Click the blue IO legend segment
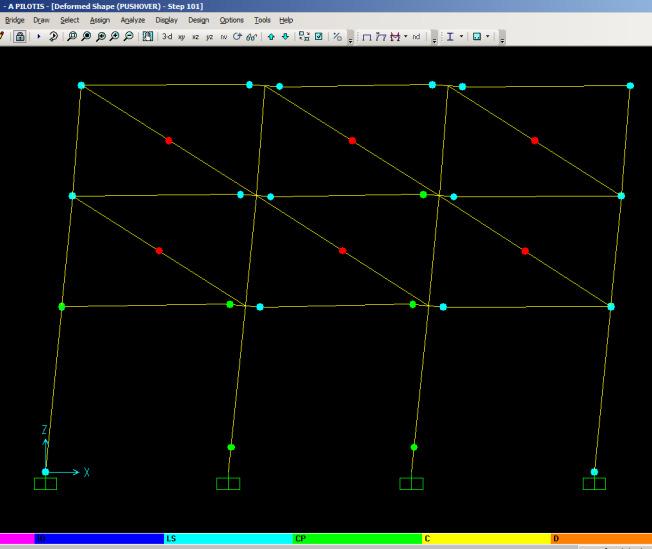This screenshot has width=652, height=549. 99,539
